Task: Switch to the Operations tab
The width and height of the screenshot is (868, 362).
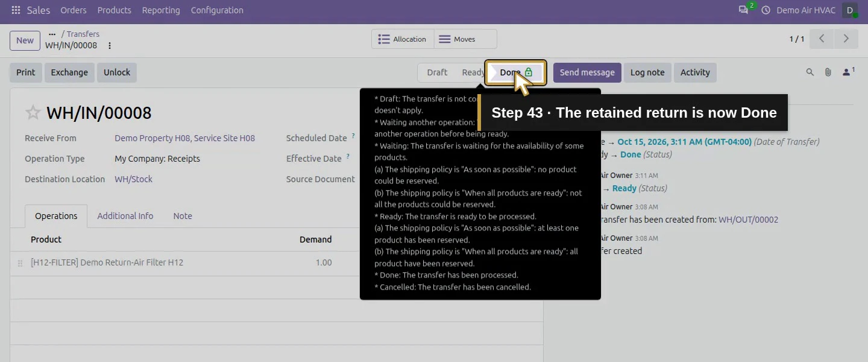Action: [x=56, y=216]
